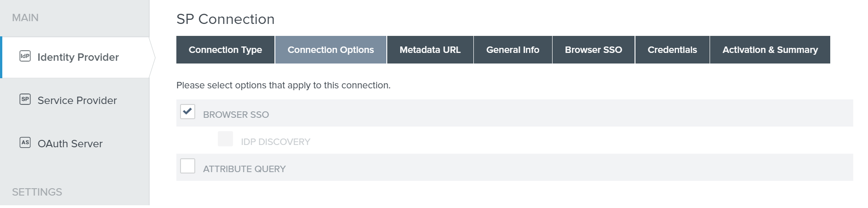Select Service Provider label in sidebar

click(77, 100)
